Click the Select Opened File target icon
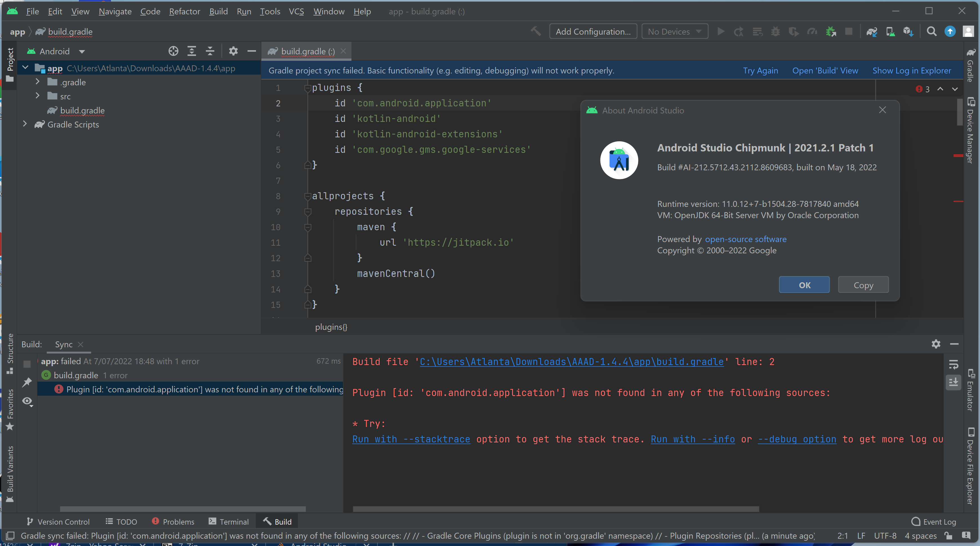 (x=173, y=51)
